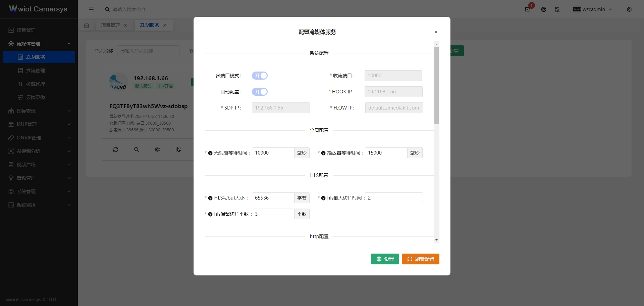Screen dimensions: 644x306
Task: Toggle off the 多端口模式 switch
Action: tap(259, 76)
